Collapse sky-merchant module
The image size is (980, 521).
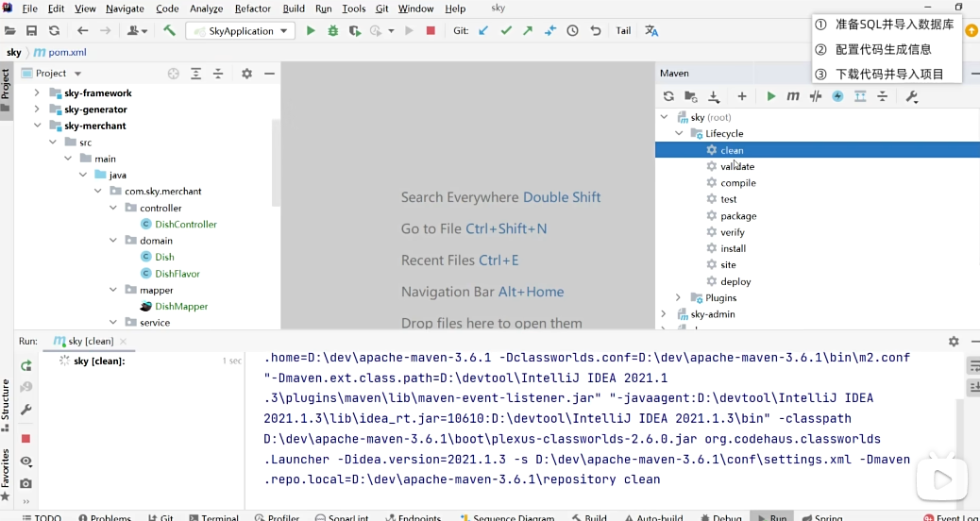click(x=38, y=126)
